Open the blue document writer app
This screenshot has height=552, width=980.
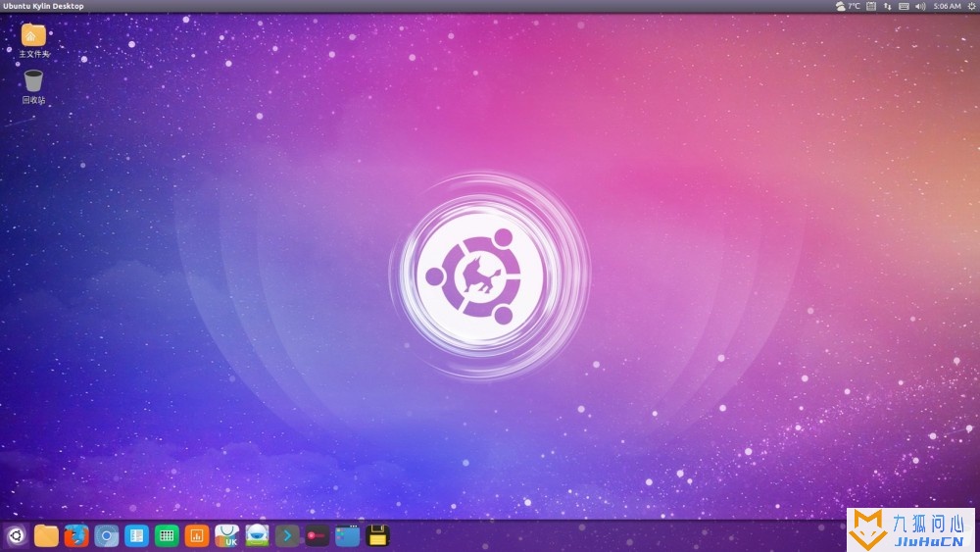[x=136, y=535]
